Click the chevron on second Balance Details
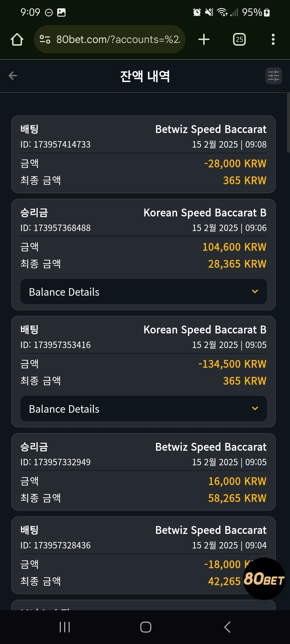 point(255,408)
